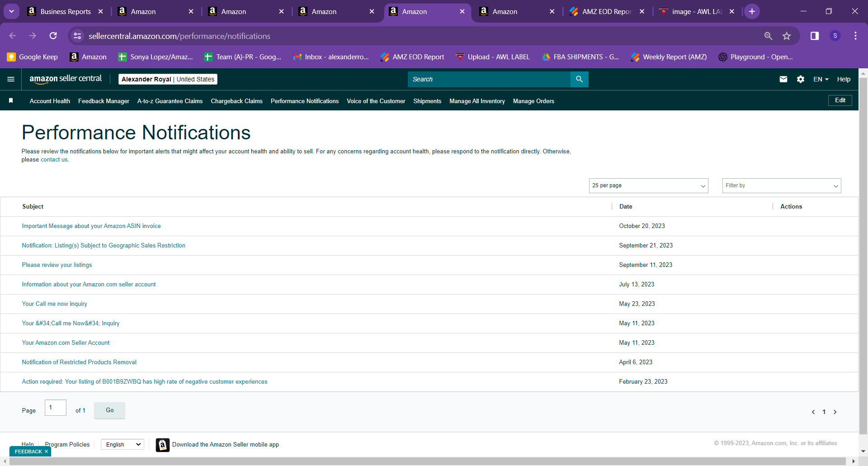Viewport: 868px width, 466px height.
Task: Open the Geographic Sales Restriction notification
Action: click(104, 246)
